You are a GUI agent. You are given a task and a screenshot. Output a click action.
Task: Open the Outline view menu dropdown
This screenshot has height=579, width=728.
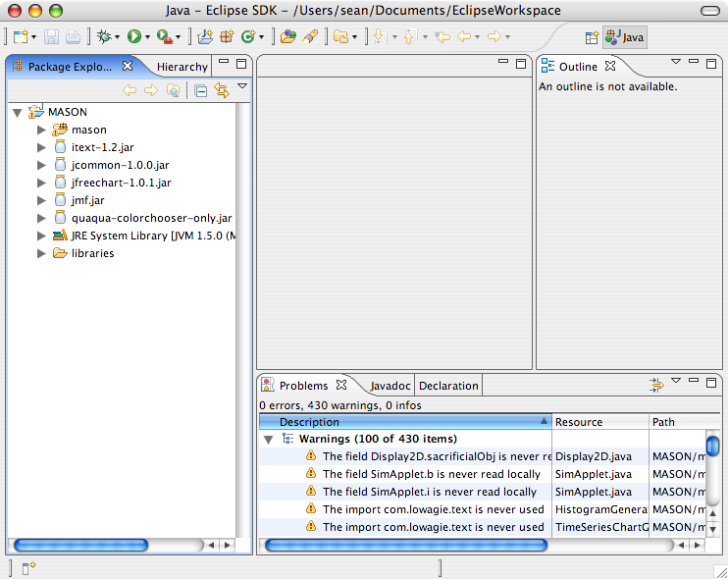coord(675,63)
